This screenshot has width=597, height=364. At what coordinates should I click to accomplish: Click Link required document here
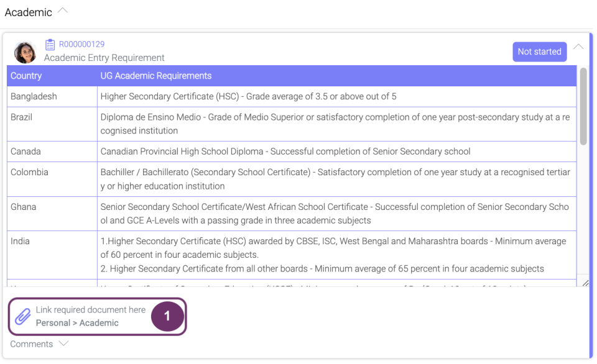[91, 310]
